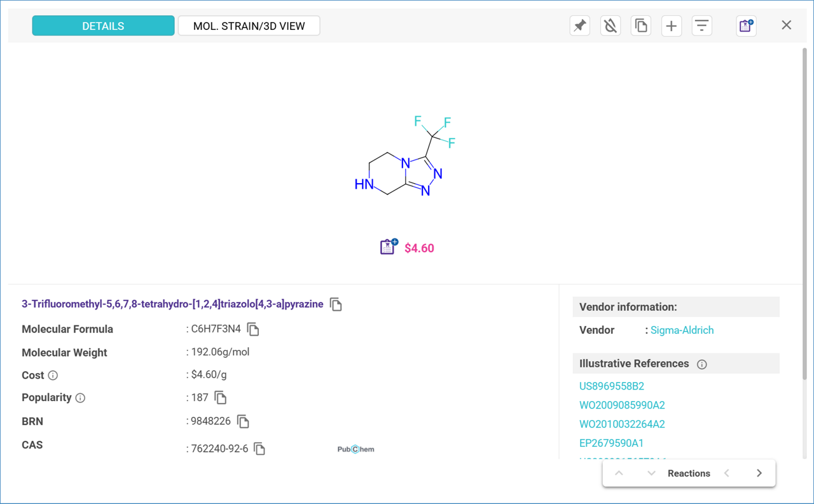This screenshot has width=814, height=504.
Task: Copy the CAS number 762240-92-6
Action: tap(259, 449)
